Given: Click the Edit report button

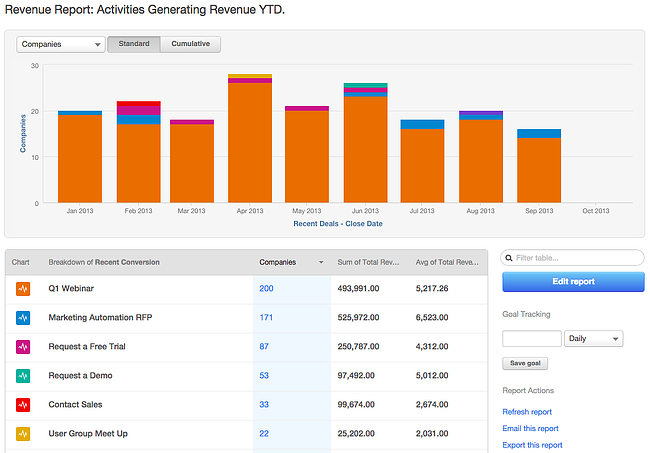Looking at the screenshot, I should (x=573, y=282).
